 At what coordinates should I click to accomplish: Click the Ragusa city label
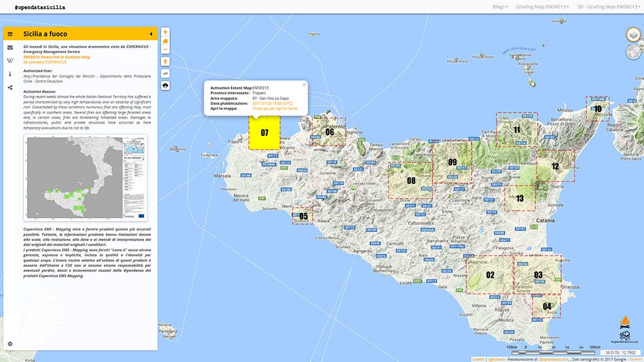click(x=502, y=309)
